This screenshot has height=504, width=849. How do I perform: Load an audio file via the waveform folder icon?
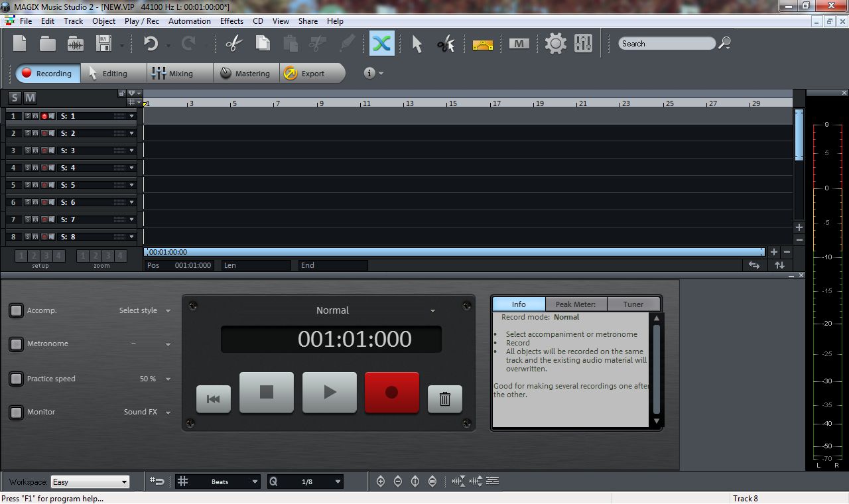click(76, 44)
